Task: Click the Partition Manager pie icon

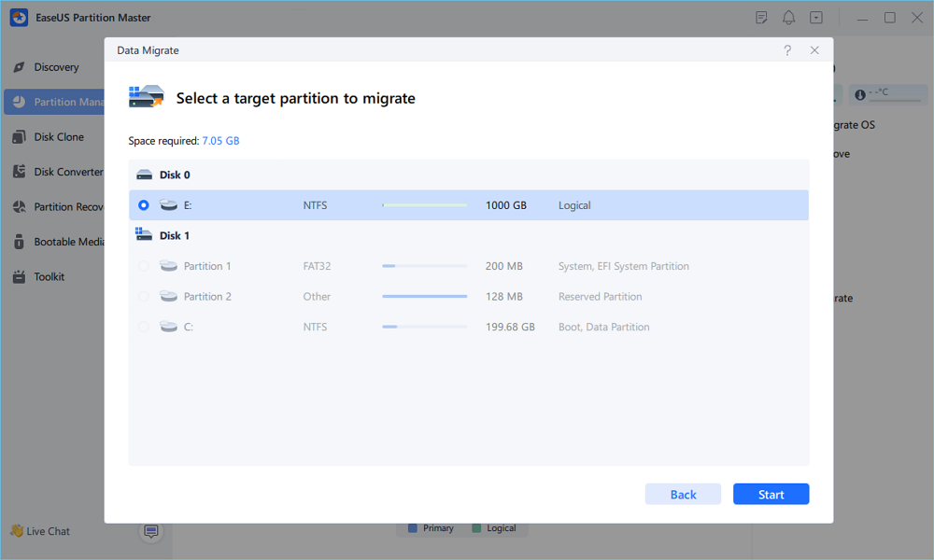Action: [x=19, y=102]
